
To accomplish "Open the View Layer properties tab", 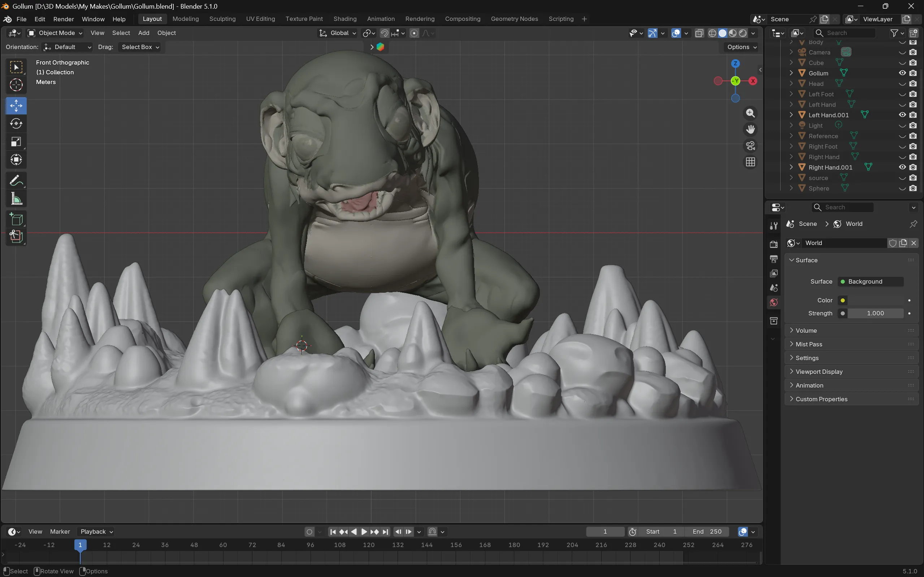I will [773, 273].
